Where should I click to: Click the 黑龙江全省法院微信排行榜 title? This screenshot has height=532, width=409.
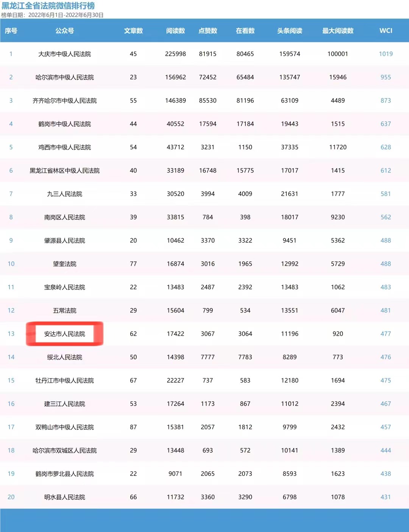pyautogui.click(x=48, y=6)
